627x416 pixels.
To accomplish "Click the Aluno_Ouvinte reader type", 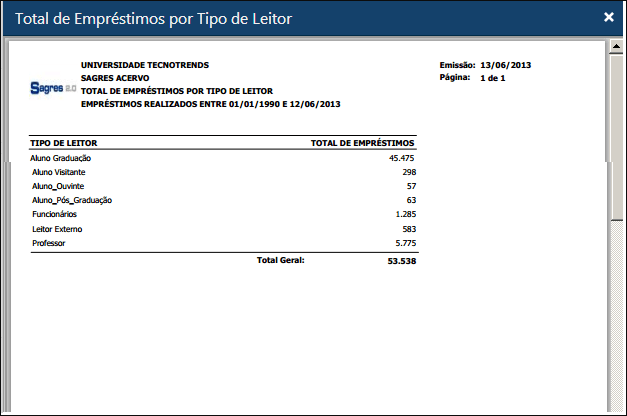I will pyautogui.click(x=57, y=186).
